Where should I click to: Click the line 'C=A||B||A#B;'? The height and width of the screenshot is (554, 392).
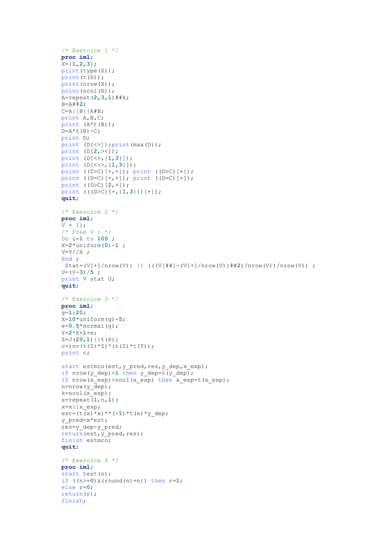click(x=83, y=111)
